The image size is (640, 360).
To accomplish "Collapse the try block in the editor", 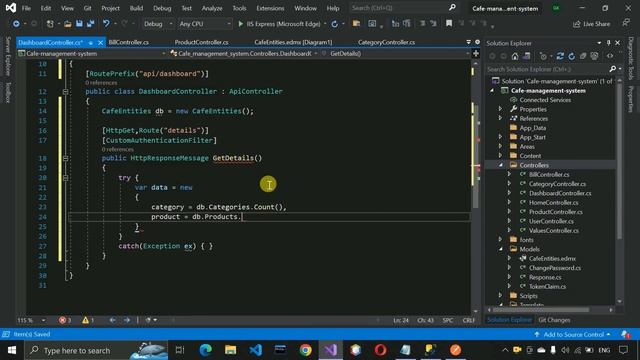I will (x=65, y=178).
